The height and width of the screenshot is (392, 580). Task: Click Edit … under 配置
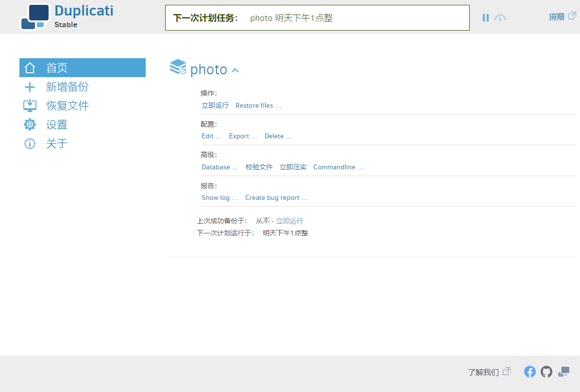[212, 136]
